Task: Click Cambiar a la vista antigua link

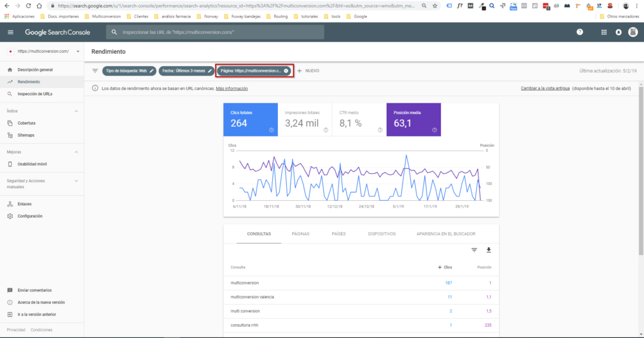Action: point(545,88)
